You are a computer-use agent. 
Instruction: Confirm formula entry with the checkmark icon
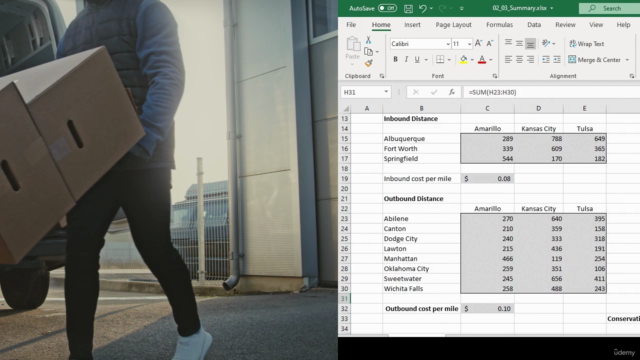(434, 92)
